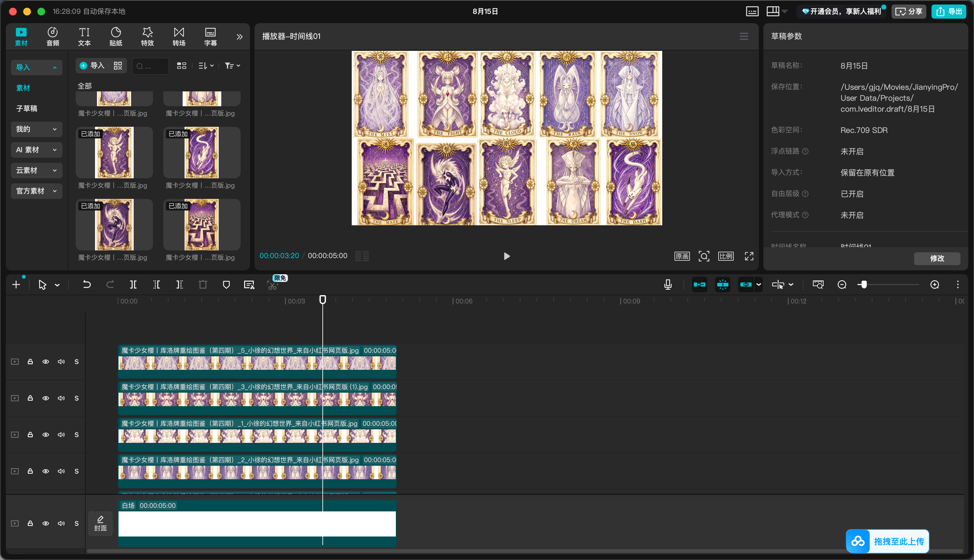Click the fullscreen preview icon
Image resolution: width=974 pixels, height=560 pixels.
749,256
